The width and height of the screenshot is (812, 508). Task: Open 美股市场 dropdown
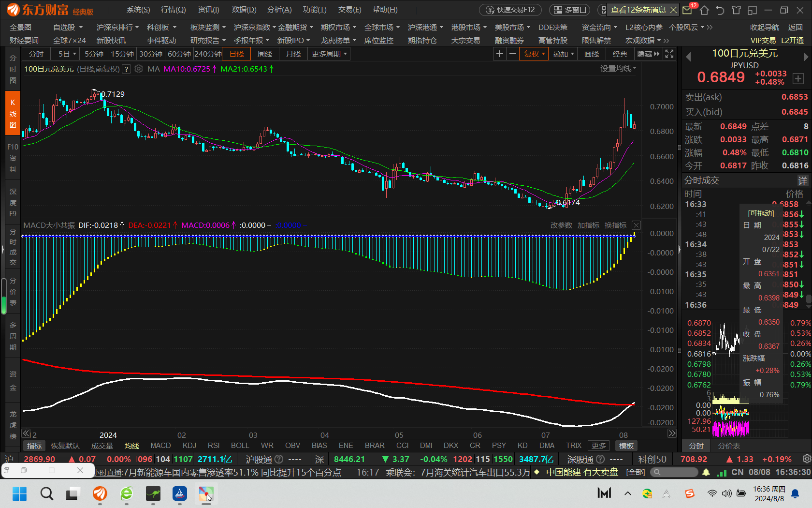(512, 27)
